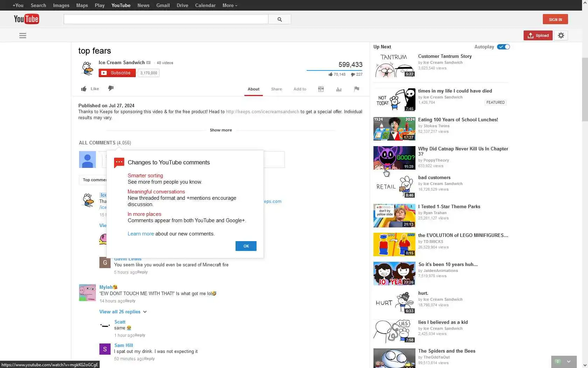Open the Customer Tantrum Story thumbnail
This screenshot has width=588, height=368.
click(394, 65)
